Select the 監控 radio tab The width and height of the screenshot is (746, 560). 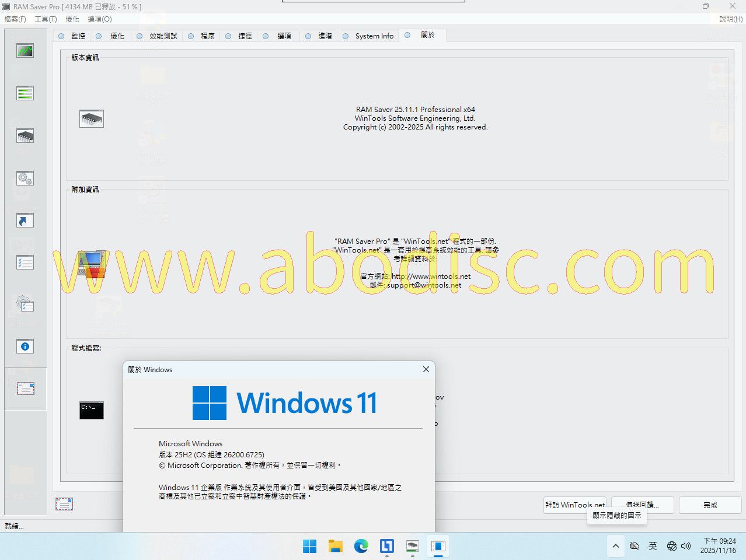pos(72,36)
